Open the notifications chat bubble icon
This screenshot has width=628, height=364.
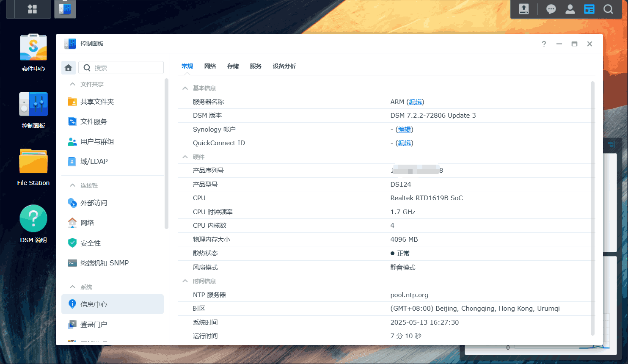coord(551,9)
